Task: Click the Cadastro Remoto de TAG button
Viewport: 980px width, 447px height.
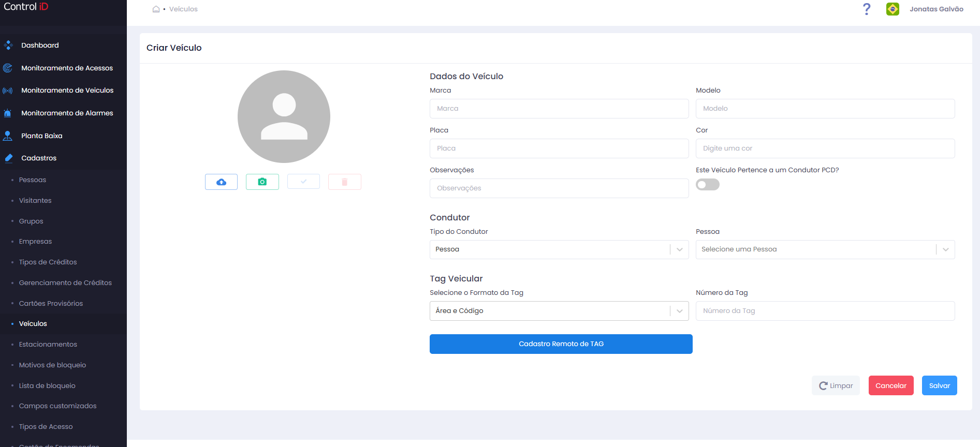Action: click(x=561, y=344)
